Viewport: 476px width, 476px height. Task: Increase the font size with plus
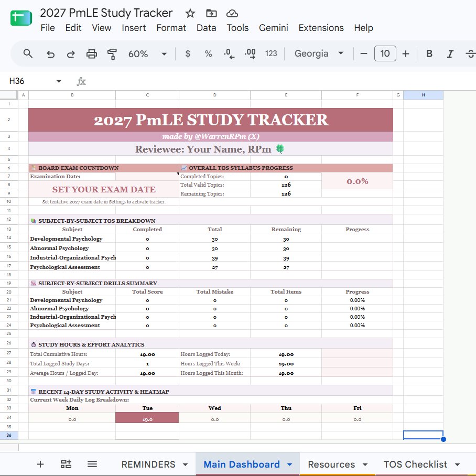click(x=406, y=53)
